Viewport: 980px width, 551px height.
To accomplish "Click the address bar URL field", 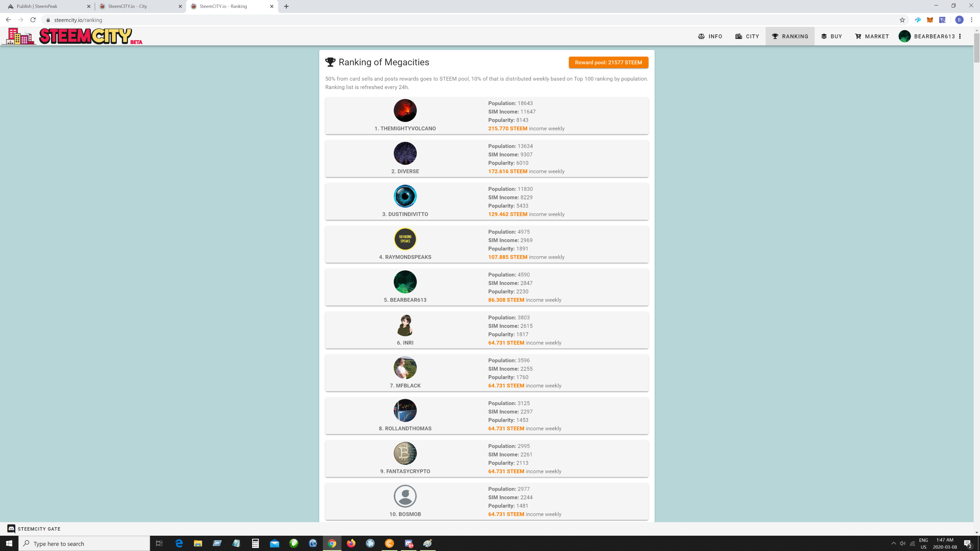I will (x=266, y=20).
